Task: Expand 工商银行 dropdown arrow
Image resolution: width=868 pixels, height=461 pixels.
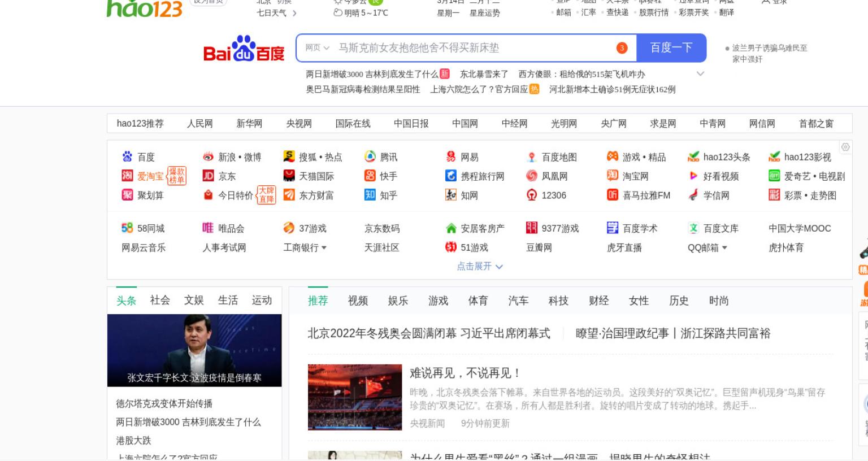Action: click(x=324, y=247)
